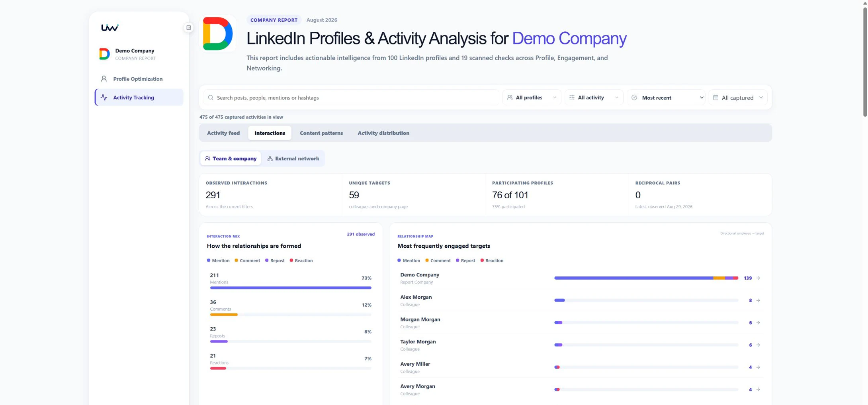Click the COMPANY REPORT badge
The image size is (868, 405).
pos(274,20)
